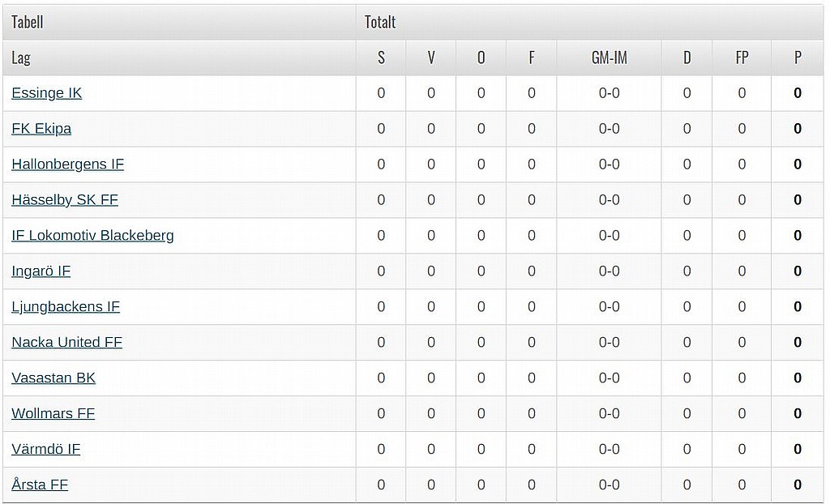Click the Ingarö IF link
The image size is (830, 504).
click(41, 271)
